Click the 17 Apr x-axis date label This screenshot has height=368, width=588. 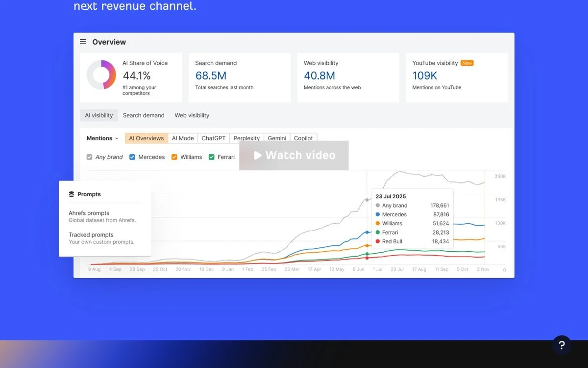(314, 269)
